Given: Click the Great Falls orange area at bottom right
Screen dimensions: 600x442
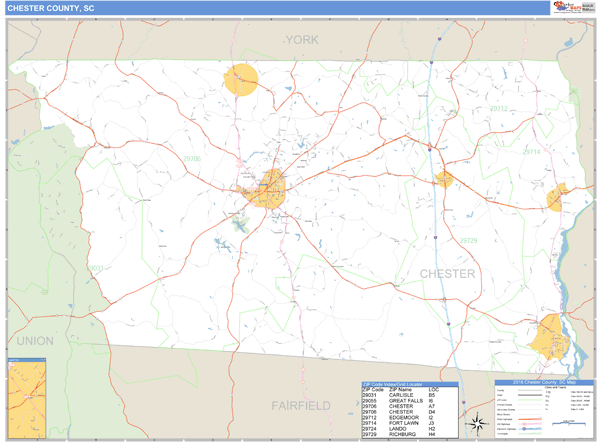Looking at the screenshot, I should coord(549,335).
